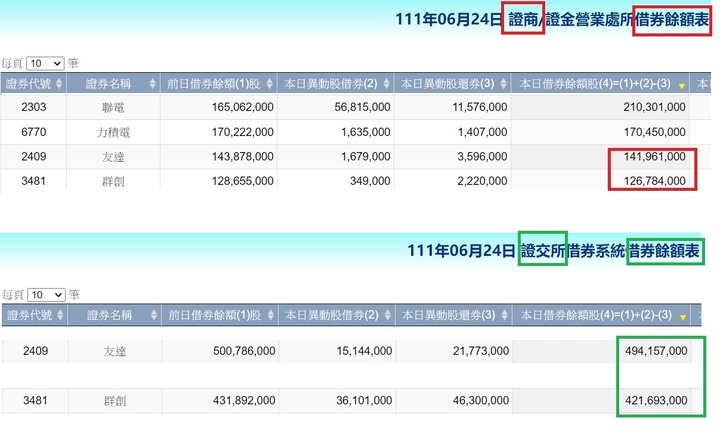The width and height of the screenshot is (720, 430).
Task: Click title 證商/證金營業處所借券餘額表
Action: (x=609, y=19)
